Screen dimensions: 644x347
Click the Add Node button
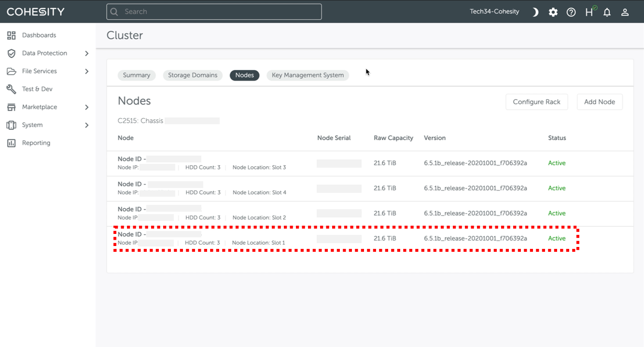600,102
